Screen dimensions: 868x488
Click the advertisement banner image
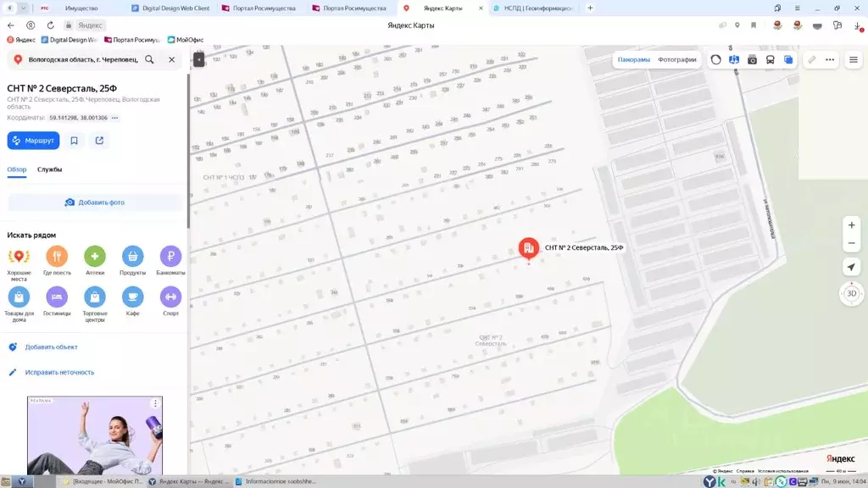pyautogui.click(x=95, y=435)
